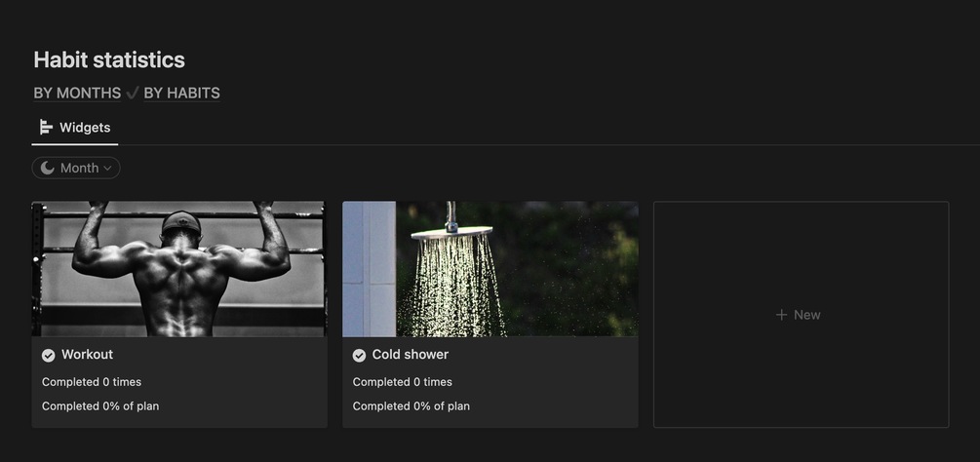Click the moon icon in Month filter

pos(48,168)
